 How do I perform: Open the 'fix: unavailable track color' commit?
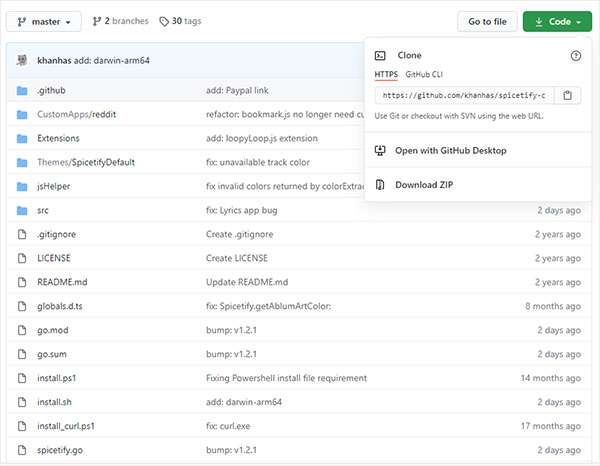pos(258,162)
